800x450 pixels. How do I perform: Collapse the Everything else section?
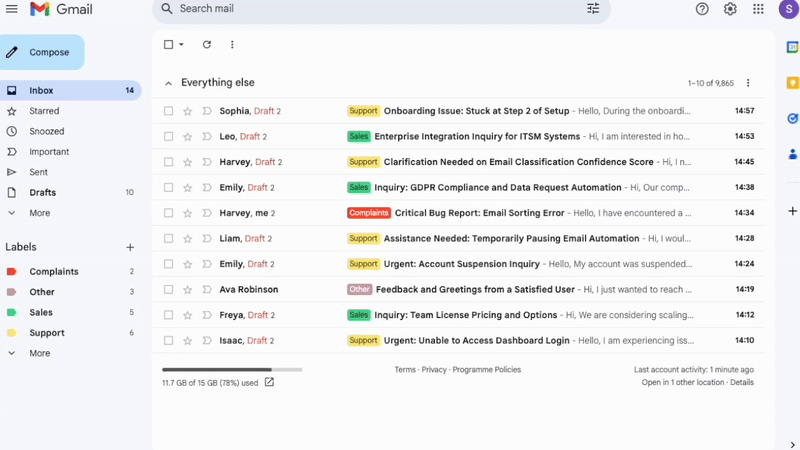tap(168, 83)
